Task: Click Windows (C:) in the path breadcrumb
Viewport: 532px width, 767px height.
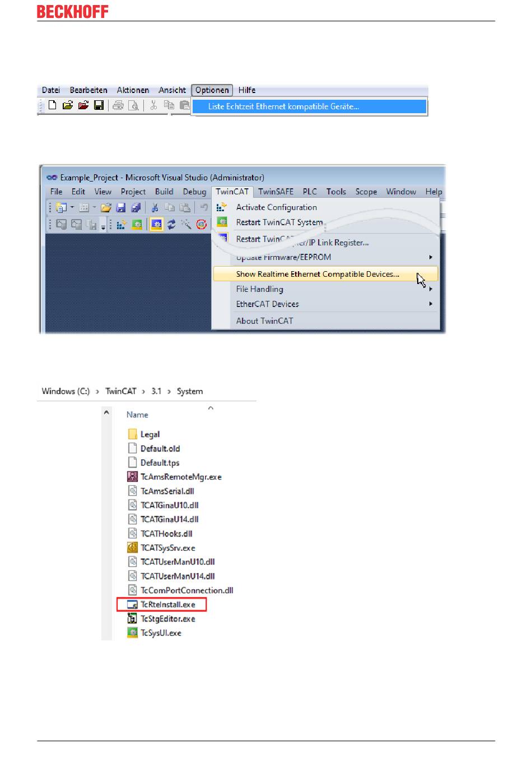Action: point(66,391)
